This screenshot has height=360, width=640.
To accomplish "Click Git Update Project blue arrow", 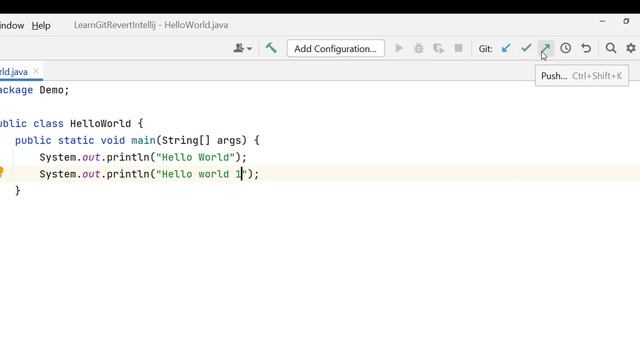I will click(x=506, y=48).
